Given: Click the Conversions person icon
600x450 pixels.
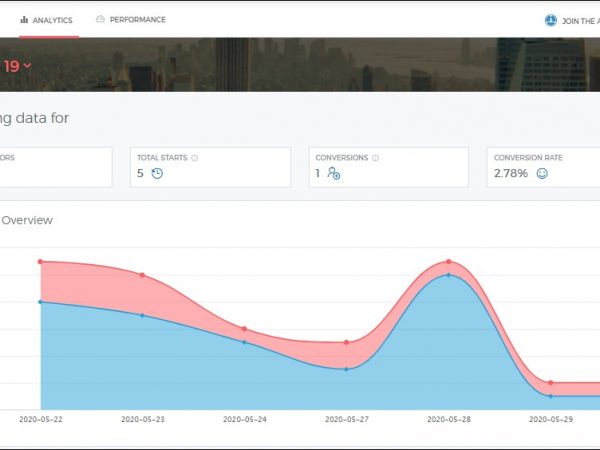Looking at the screenshot, I should pos(334,174).
